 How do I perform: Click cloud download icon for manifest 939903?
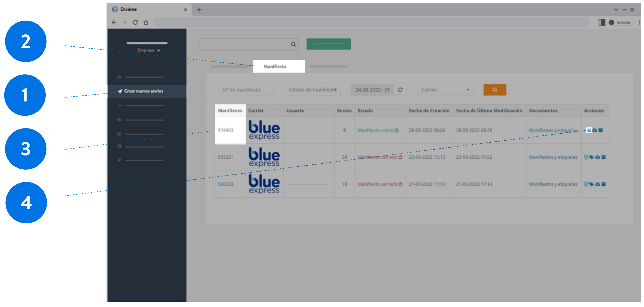tap(595, 130)
